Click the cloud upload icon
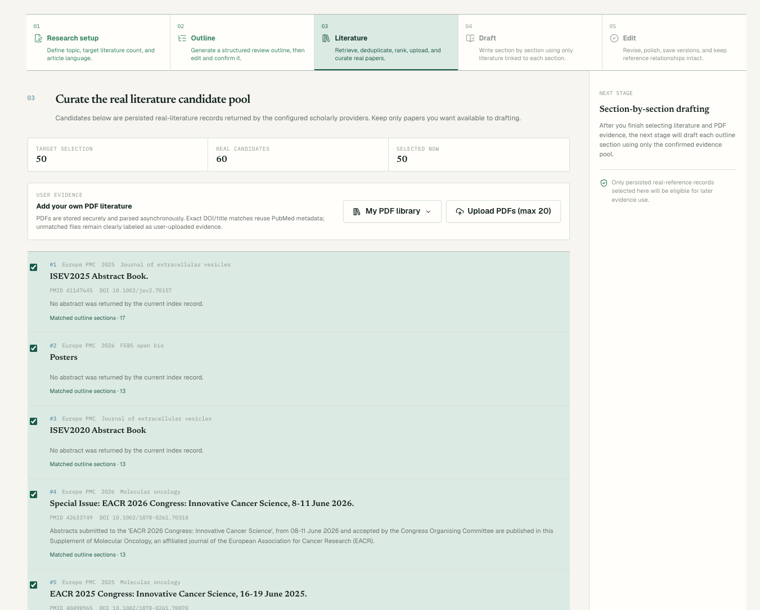760x610 pixels. (x=459, y=212)
